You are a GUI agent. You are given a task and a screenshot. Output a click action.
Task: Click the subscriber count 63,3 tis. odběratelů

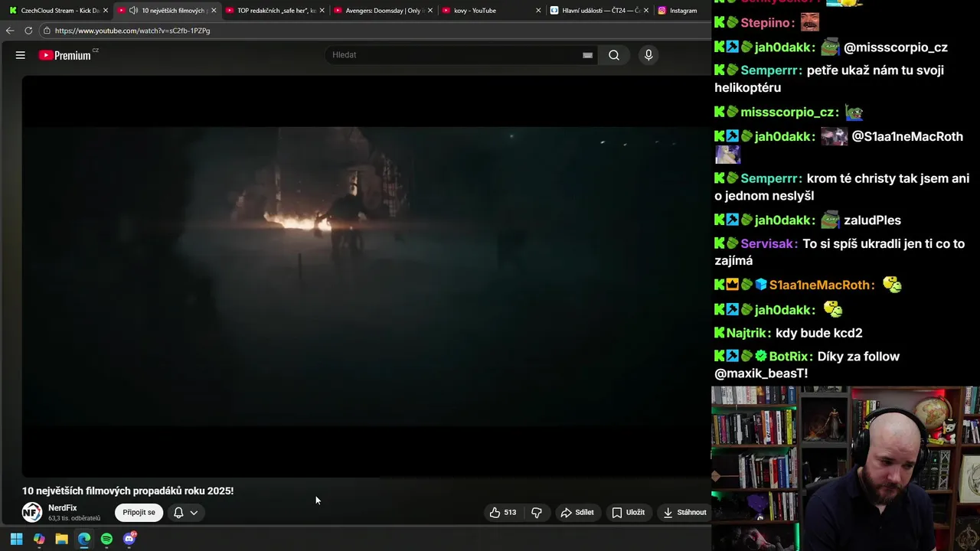click(x=74, y=519)
